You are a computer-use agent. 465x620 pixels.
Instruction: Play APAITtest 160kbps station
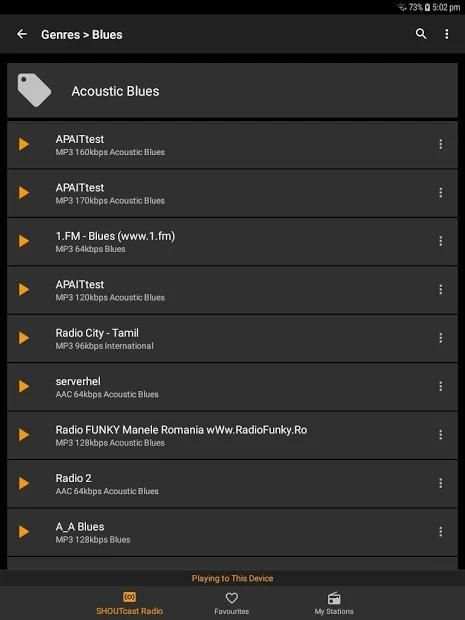tap(24, 144)
